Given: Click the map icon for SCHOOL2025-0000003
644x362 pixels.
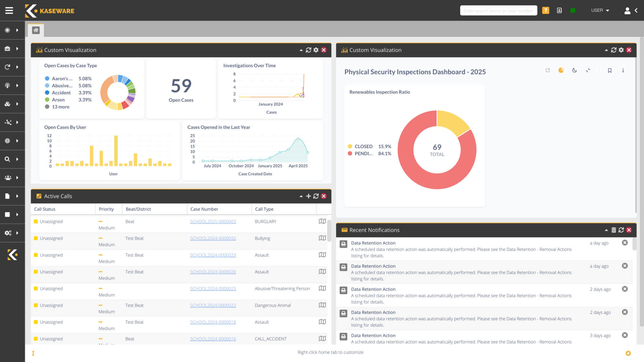Looking at the screenshot, I should [x=322, y=221].
